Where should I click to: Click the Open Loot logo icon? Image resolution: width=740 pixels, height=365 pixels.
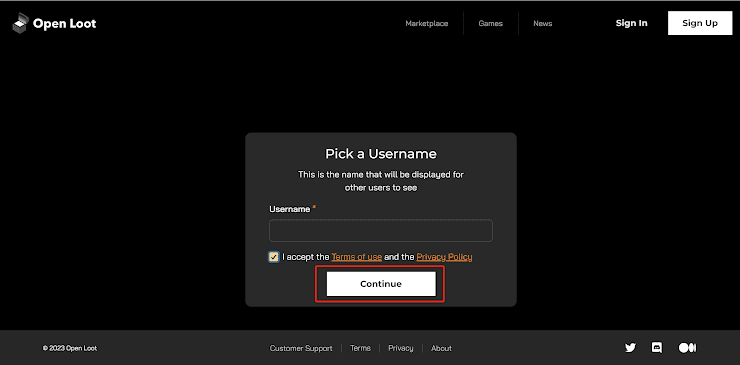click(20, 24)
